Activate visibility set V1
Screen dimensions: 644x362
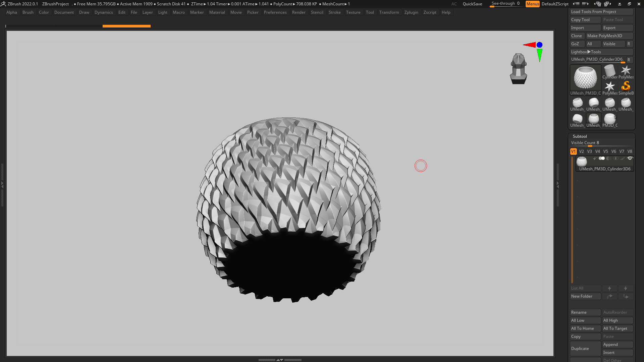pos(573,152)
